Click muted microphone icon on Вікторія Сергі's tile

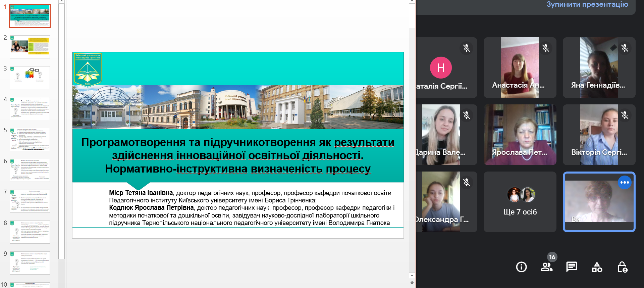(x=625, y=115)
